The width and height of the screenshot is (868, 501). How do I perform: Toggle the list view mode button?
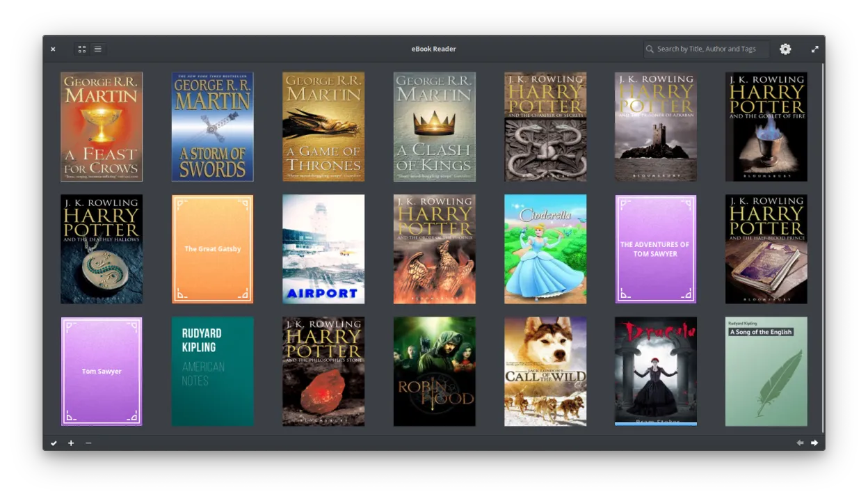tap(97, 49)
